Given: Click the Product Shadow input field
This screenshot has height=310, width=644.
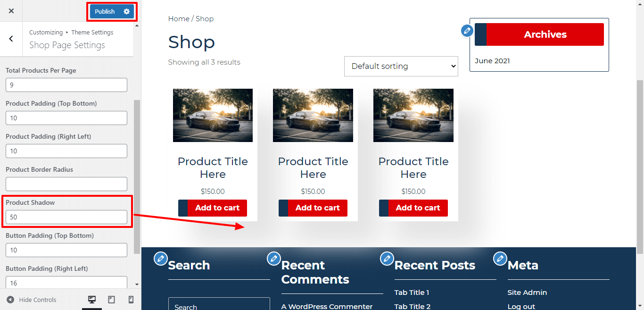Looking at the screenshot, I should pyautogui.click(x=66, y=216).
